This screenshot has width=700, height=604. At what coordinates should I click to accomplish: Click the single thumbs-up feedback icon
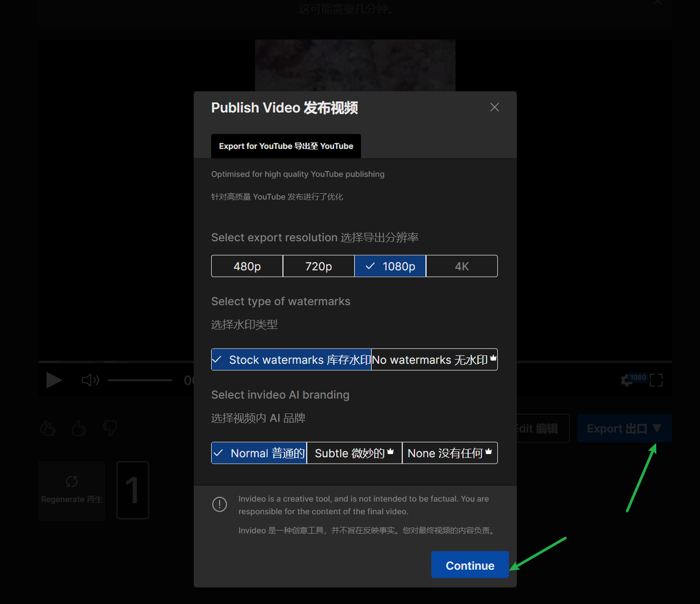[79, 428]
